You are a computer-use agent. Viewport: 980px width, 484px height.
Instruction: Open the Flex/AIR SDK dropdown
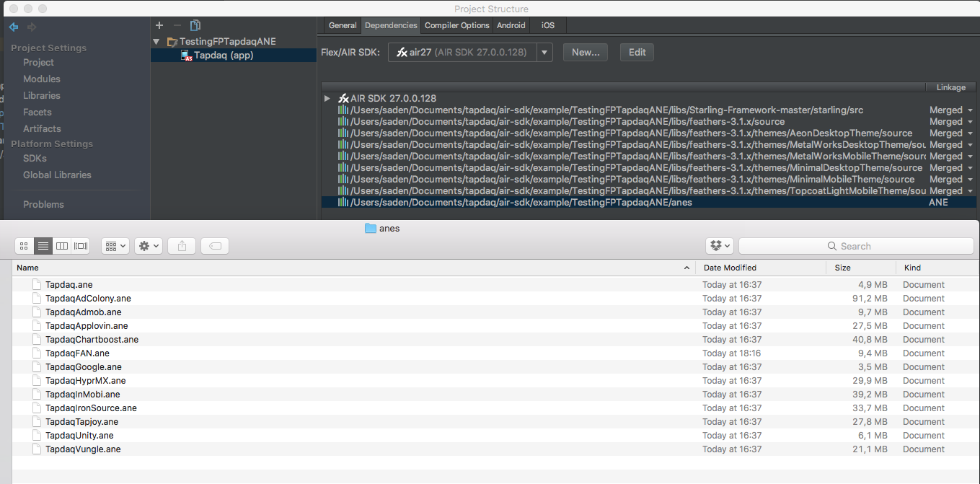point(544,52)
